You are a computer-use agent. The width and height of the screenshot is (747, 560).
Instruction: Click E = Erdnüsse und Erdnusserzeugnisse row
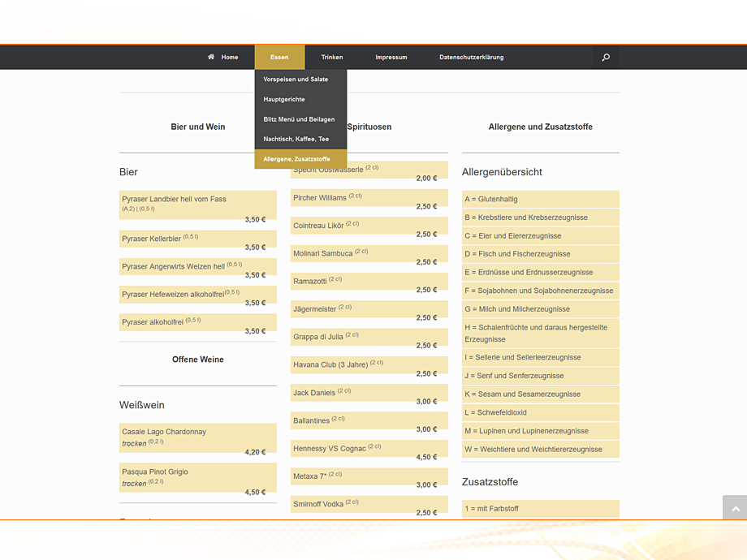pyautogui.click(x=541, y=273)
